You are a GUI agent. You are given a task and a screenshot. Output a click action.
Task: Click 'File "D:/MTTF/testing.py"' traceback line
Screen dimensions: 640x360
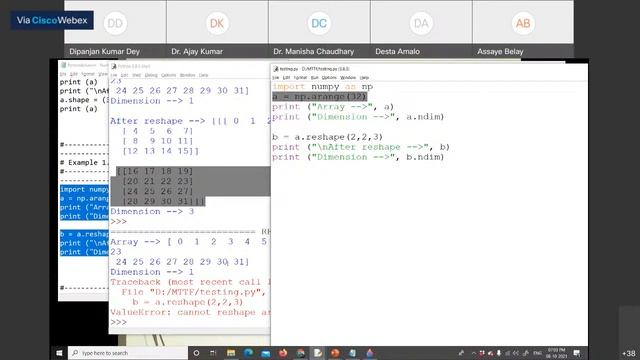pos(194,292)
